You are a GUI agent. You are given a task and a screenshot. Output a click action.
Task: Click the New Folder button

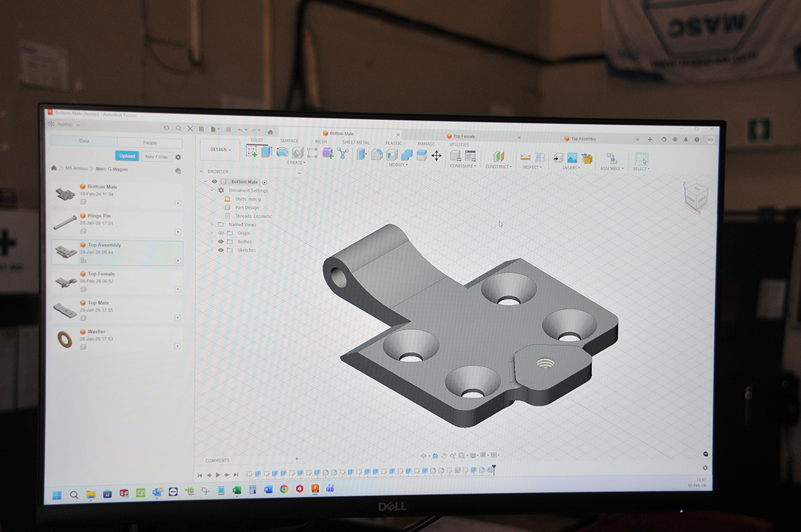click(157, 157)
